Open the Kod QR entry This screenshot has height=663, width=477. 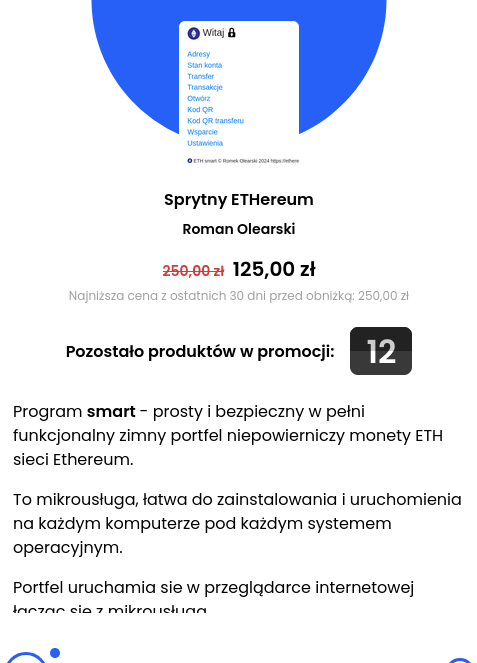(x=200, y=110)
